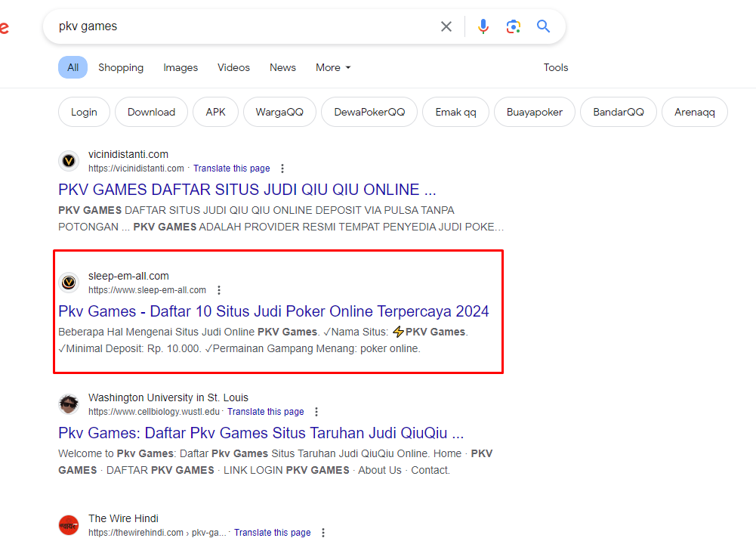Apply the Download suggestion chip
Image resolution: width=756 pixels, height=538 pixels.
pyautogui.click(x=151, y=112)
